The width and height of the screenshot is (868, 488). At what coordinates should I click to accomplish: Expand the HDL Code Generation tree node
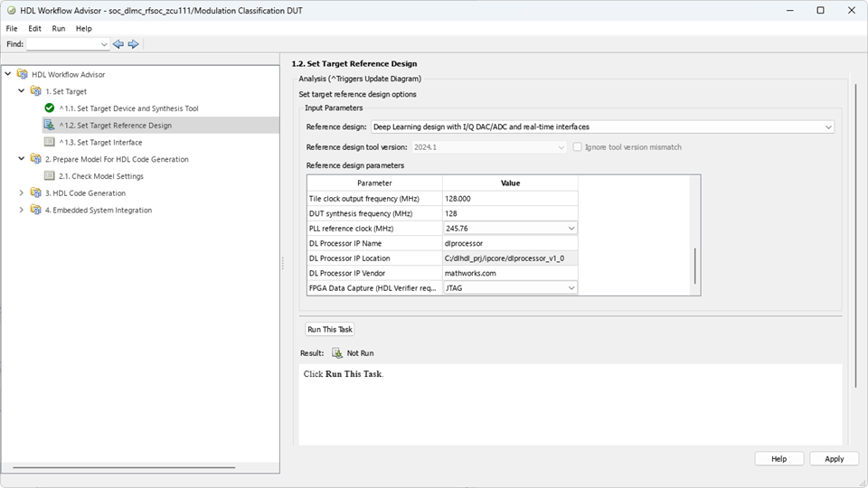(x=22, y=193)
